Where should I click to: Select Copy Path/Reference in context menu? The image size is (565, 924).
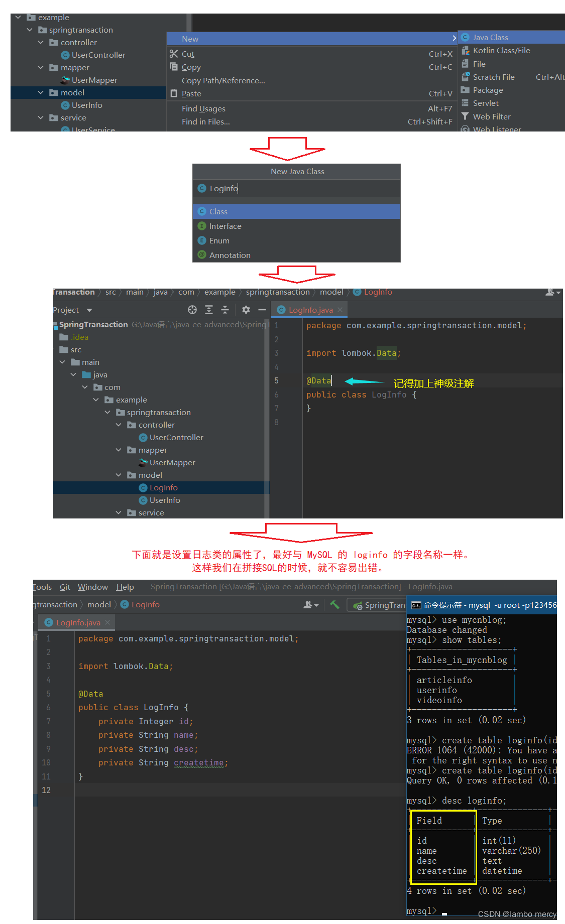(x=312, y=80)
